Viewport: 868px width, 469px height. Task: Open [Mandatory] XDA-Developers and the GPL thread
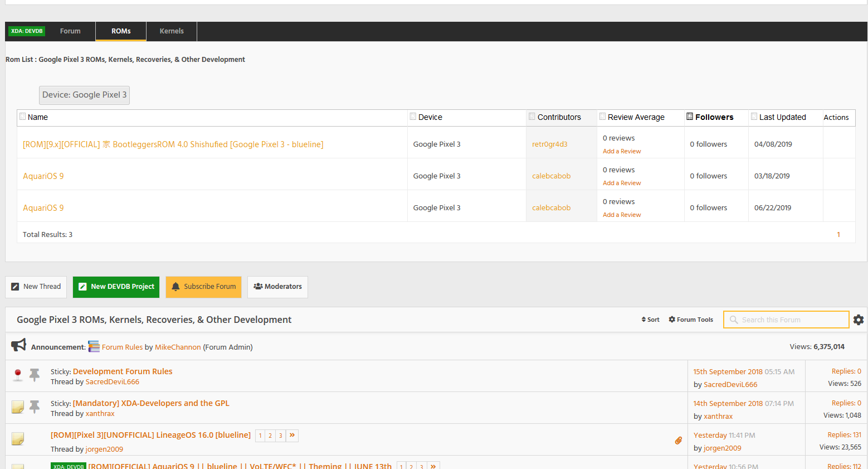pos(151,403)
